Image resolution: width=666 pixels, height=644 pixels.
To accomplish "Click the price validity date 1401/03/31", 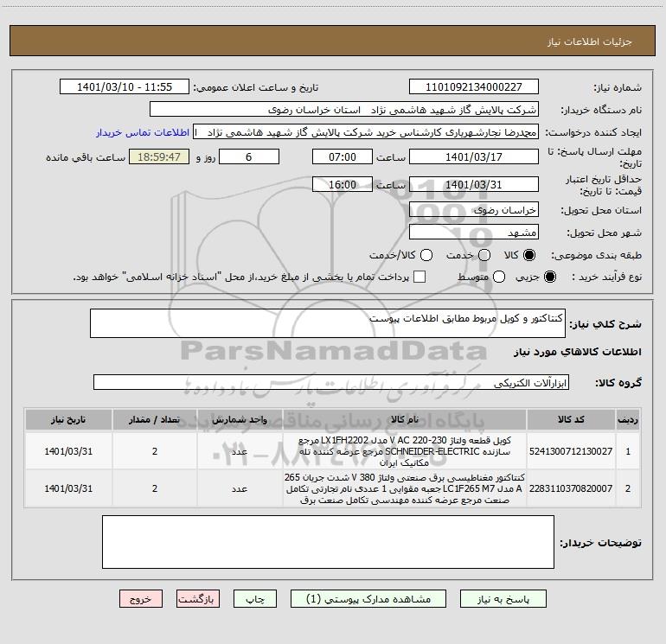I will tap(474, 184).
